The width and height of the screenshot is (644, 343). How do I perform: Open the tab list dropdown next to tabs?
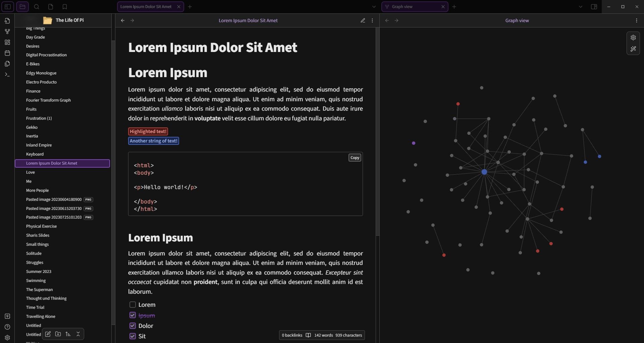tap(373, 6)
